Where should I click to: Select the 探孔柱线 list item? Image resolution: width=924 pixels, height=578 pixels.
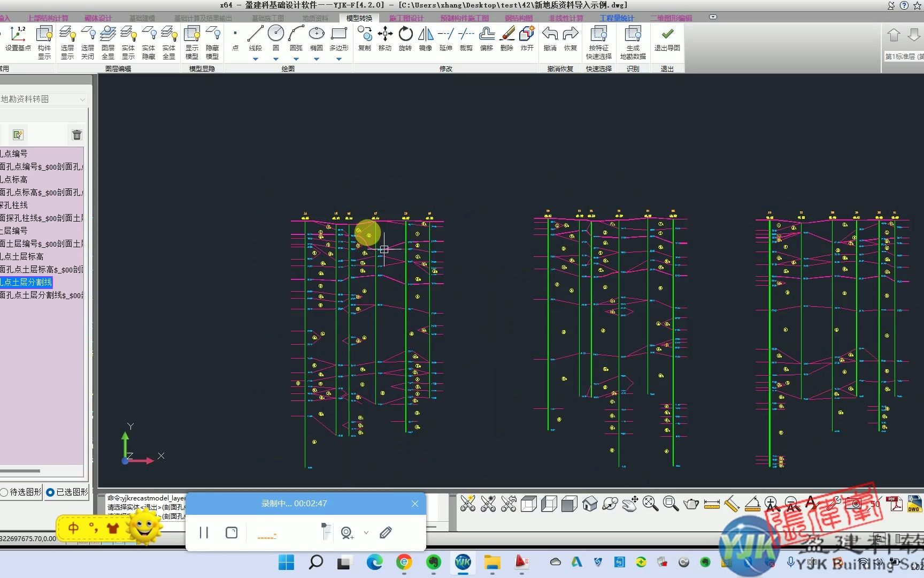pos(14,205)
